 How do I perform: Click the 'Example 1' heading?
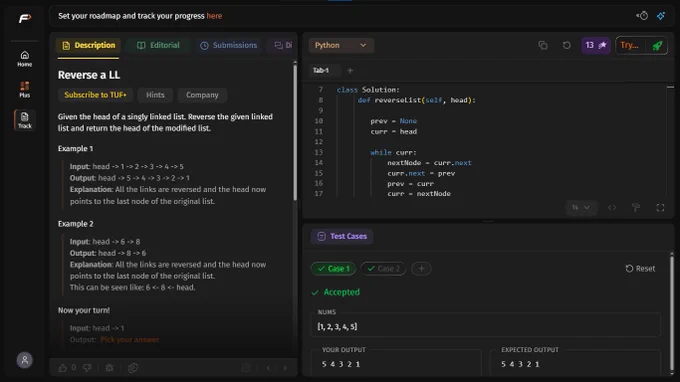[x=75, y=148]
